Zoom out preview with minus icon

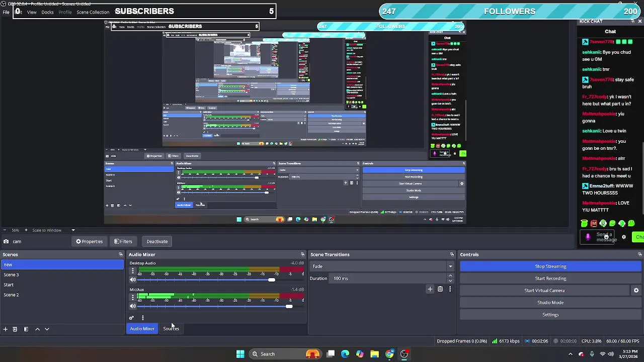click(5, 230)
